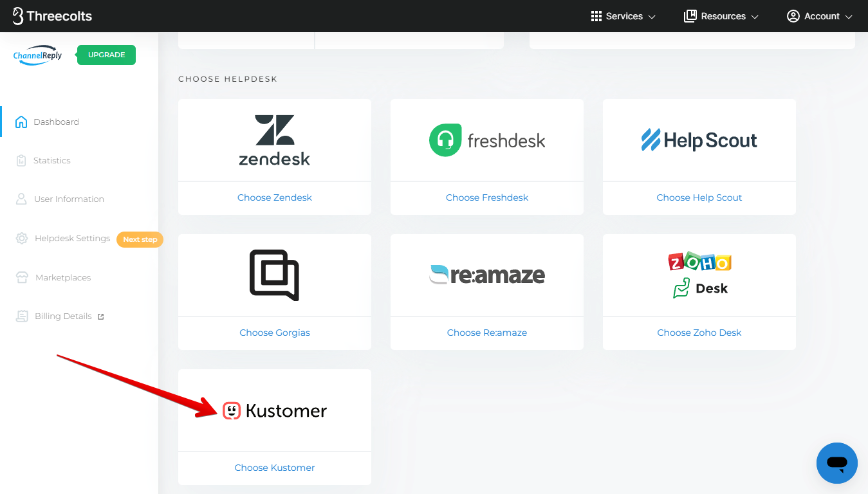Click the Gorgias logo
Viewport: 868px width, 494px height.
pyautogui.click(x=275, y=275)
